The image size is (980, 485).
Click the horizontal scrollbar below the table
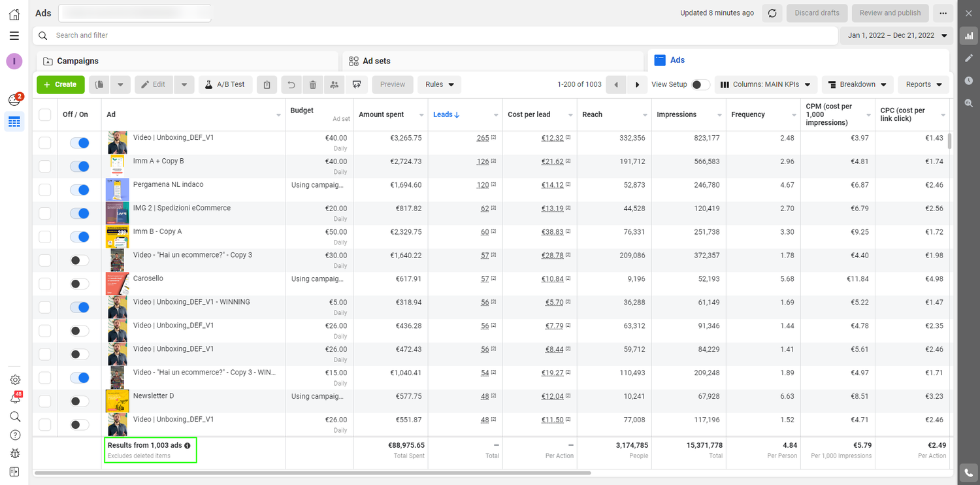click(312, 473)
